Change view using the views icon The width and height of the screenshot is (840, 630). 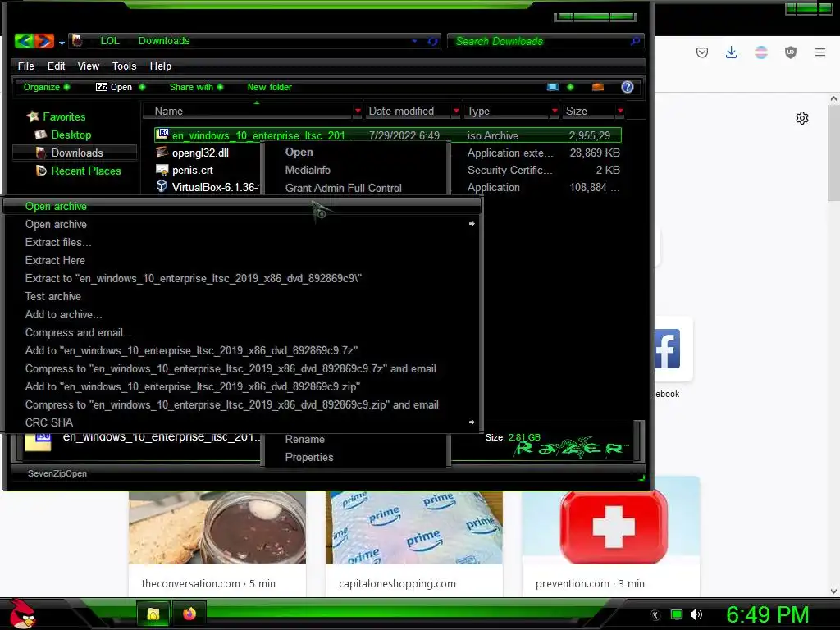(x=553, y=87)
